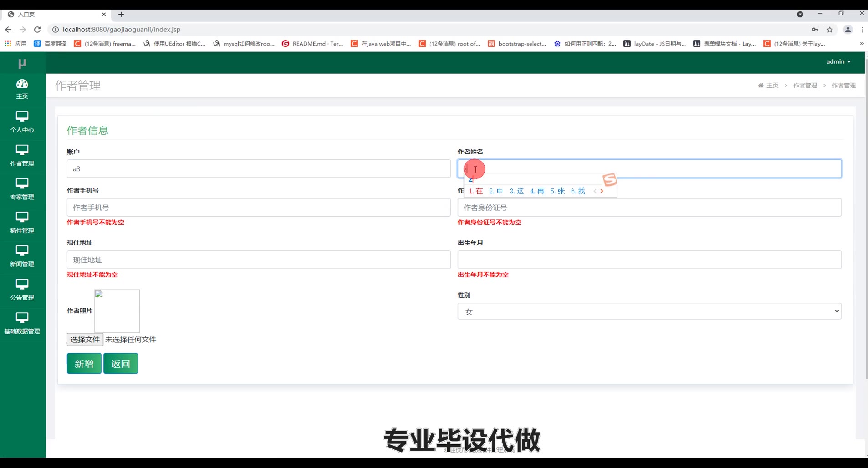868x468 pixels.
Task: Click the logo at sidebar top
Action: pos(22,63)
